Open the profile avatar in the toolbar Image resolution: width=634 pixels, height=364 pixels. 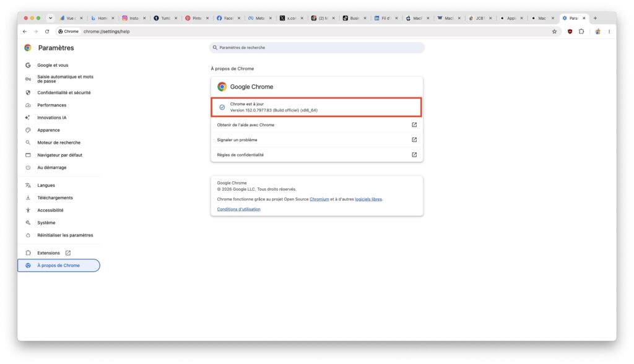coord(597,32)
